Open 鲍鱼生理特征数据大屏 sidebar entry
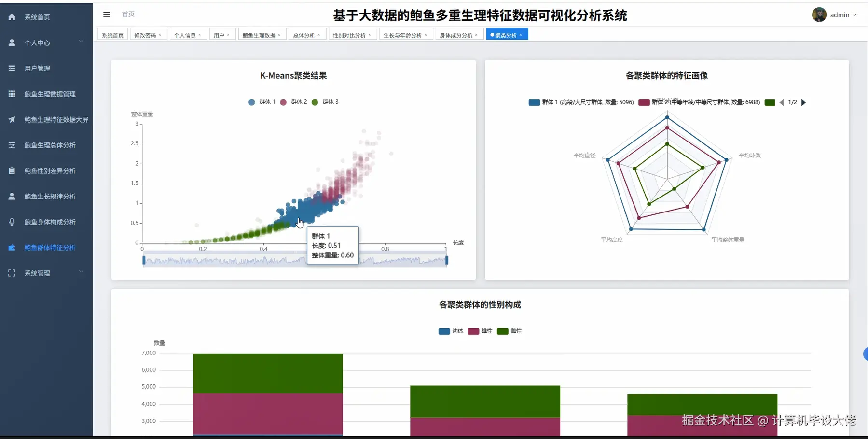 point(46,119)
